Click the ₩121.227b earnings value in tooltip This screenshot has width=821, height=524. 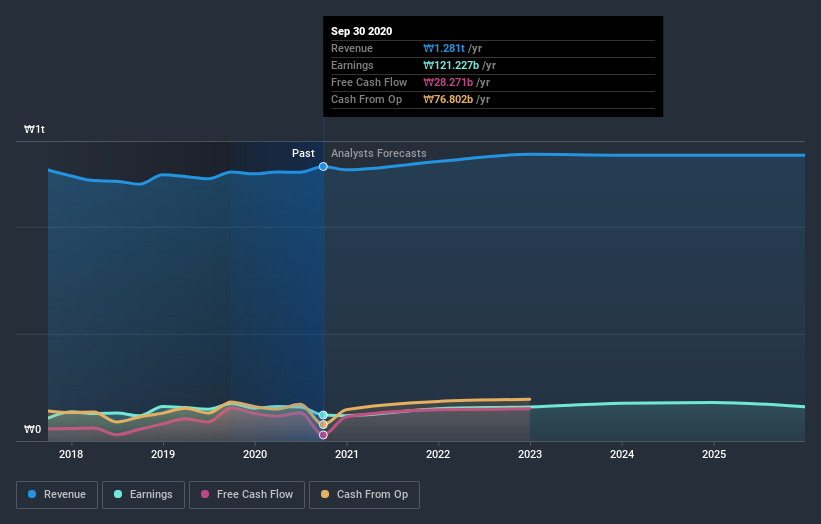click(x=451, y=65)
